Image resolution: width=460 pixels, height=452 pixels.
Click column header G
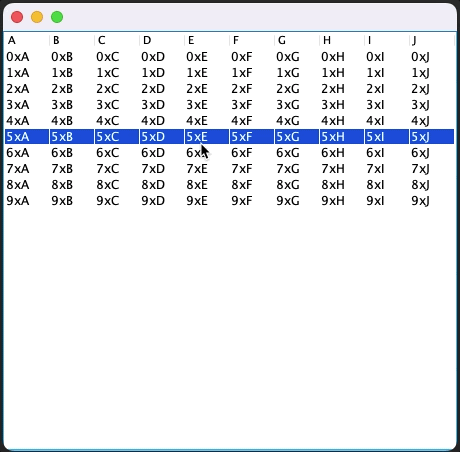tap(297, 40)
